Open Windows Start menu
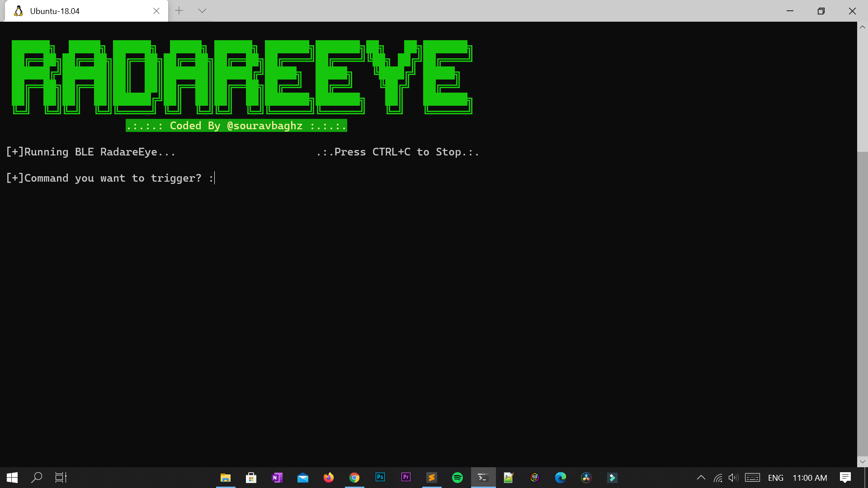 (12, 478)
